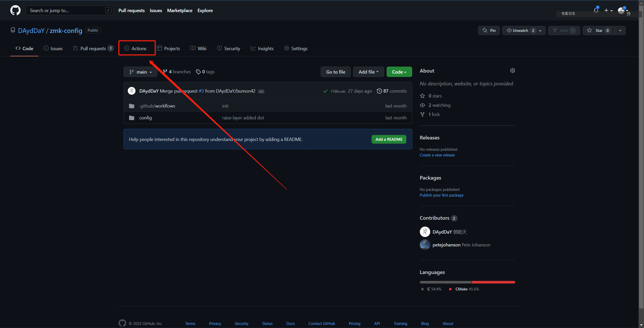Click the GitHub Octocat home logo
The height and width of the screenshot is (328, 644).
(x=15, y=10)
